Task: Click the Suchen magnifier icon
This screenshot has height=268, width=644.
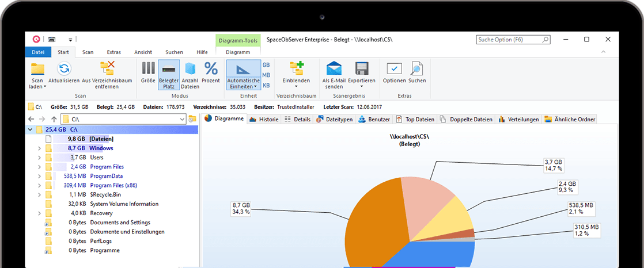Action: tap(417, 68)
